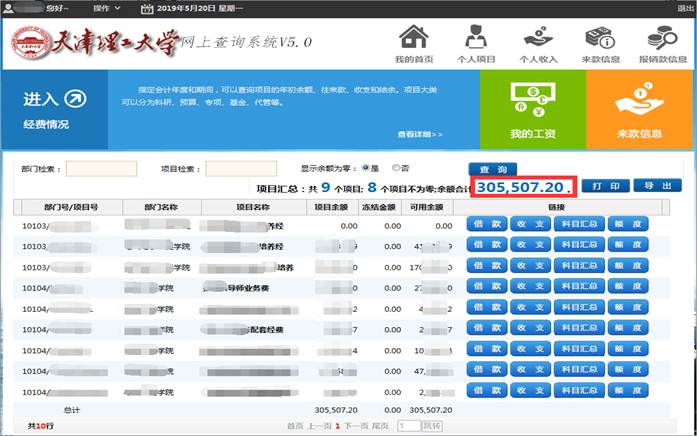Image resolution: width=697 pixels, height=436 pixels.
Task: Expand the 操作 dropdown menu
Action: pyautogui.click(x=106, y=8)
